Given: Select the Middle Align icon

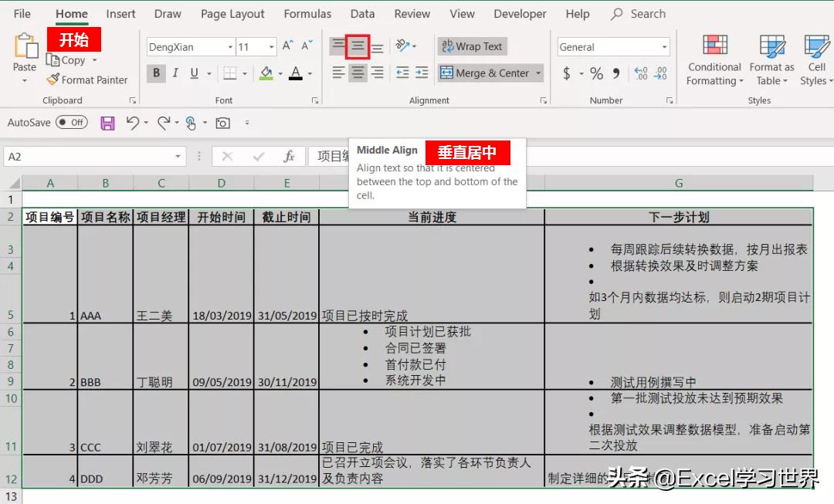Looking at the screenshot, I should 357,47.
